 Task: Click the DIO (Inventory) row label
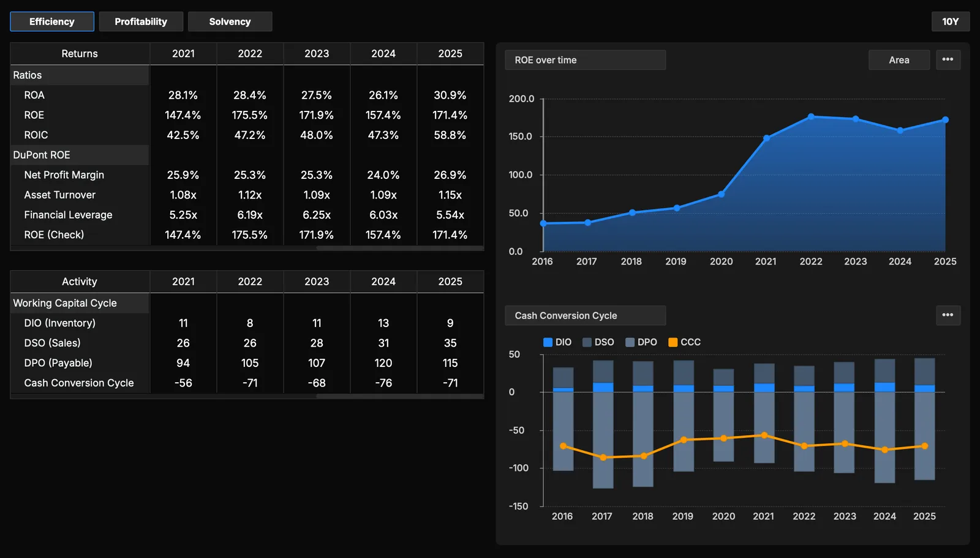coord(60,323)
